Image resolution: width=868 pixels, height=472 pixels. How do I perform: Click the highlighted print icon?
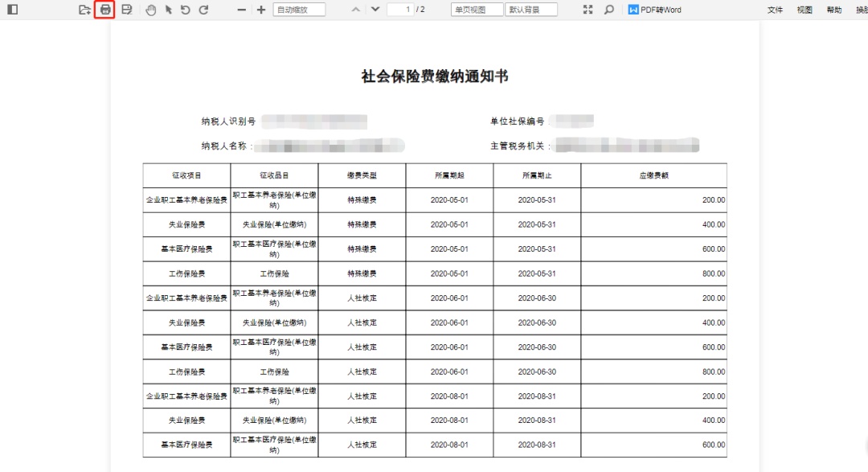click(x=104, y=10)
